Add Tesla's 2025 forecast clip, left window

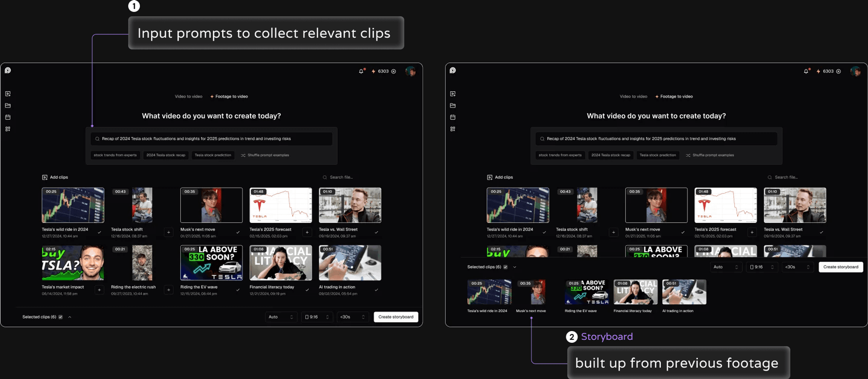[x=307, y=232]
